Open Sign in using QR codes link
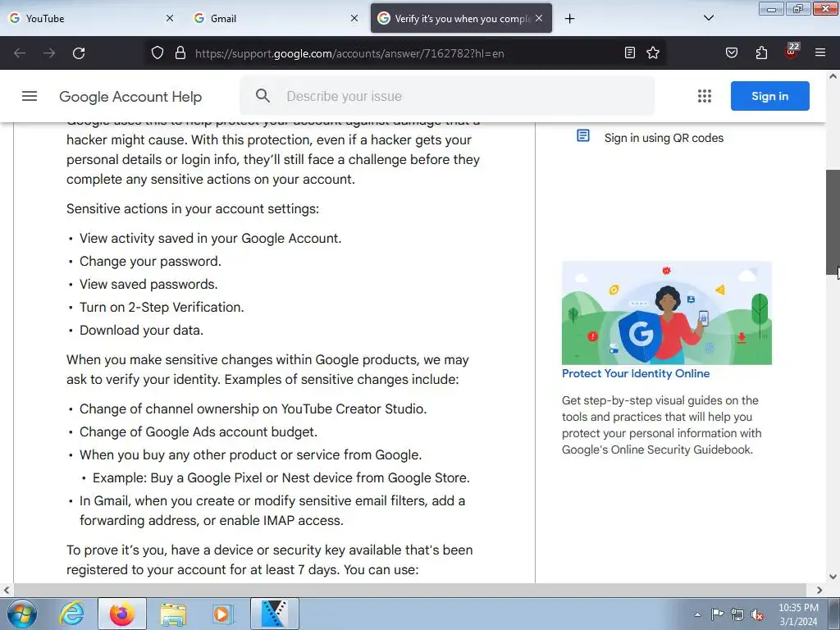 coord(664,138)
